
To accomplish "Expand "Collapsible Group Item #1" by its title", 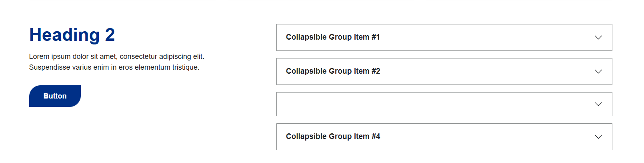I will click(x=332, y=37).
